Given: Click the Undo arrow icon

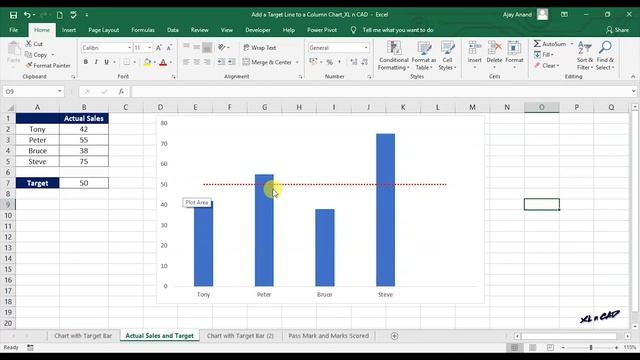Looking at the screenshot, I should click(27, 15).
